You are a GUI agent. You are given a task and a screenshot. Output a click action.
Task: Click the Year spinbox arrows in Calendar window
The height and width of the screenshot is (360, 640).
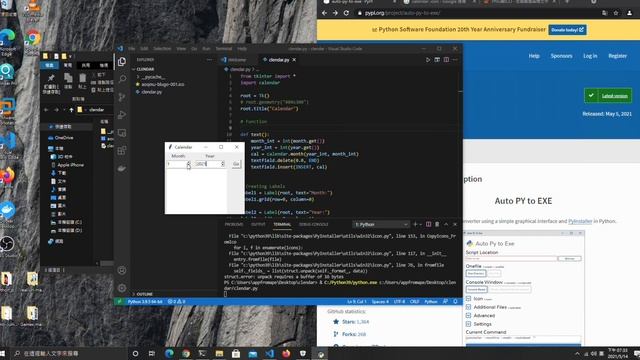tap(222, 164)
